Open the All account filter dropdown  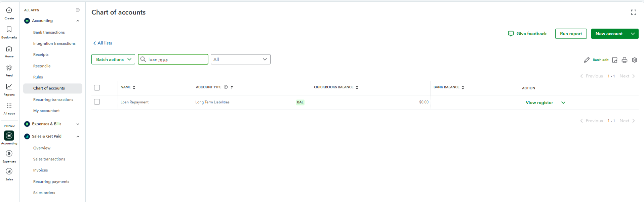[x=241, y=59]
